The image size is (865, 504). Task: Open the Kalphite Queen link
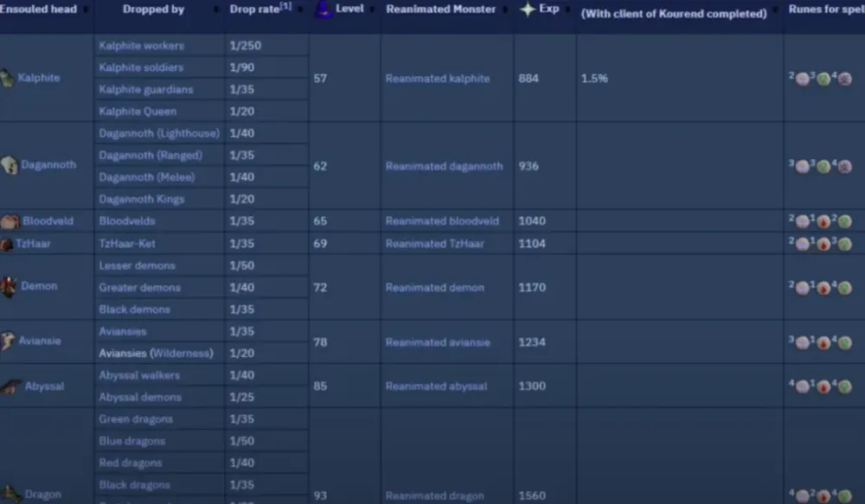pyautogui.click(x=138, y=112)
